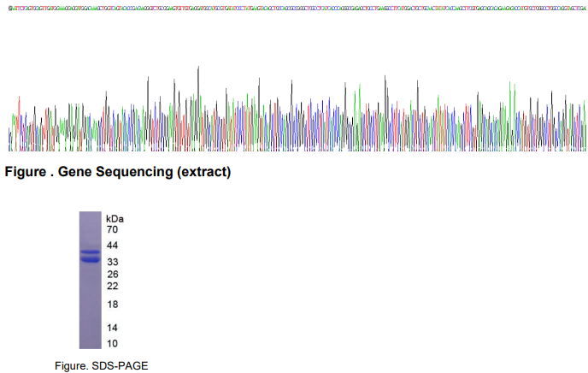Select the 33 kDa marker label
This screenshot has width=588, height=373.
click(x=112, y=262)
